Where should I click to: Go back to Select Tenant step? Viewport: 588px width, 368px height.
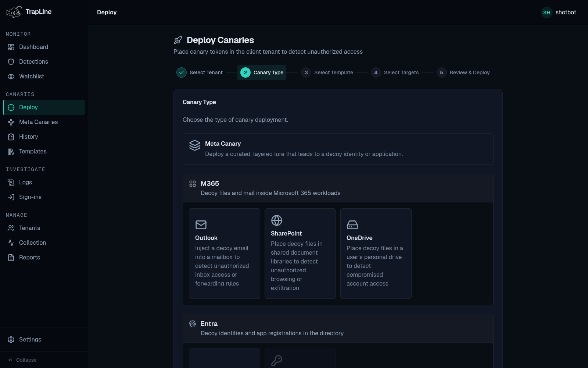[200, 72]
